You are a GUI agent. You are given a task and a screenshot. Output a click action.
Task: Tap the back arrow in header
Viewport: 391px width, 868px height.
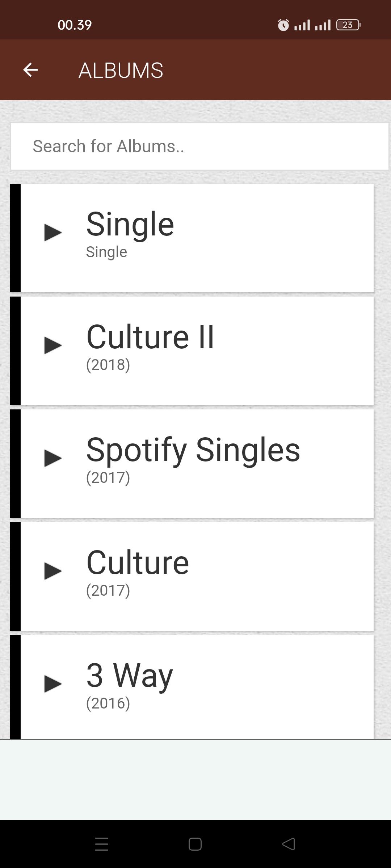click(x=30, y=70)
